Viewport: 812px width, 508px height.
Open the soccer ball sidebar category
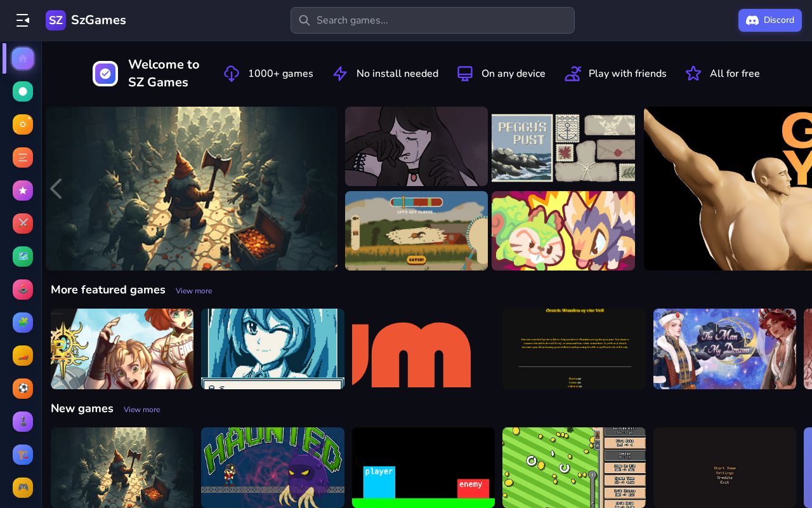(x=23, y=389)
